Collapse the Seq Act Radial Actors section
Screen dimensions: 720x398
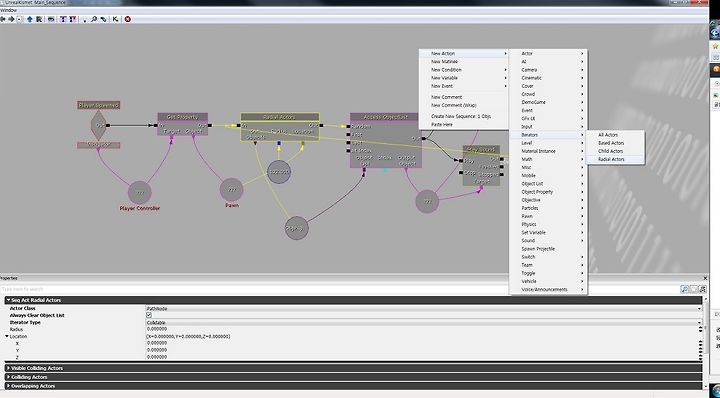8,300
